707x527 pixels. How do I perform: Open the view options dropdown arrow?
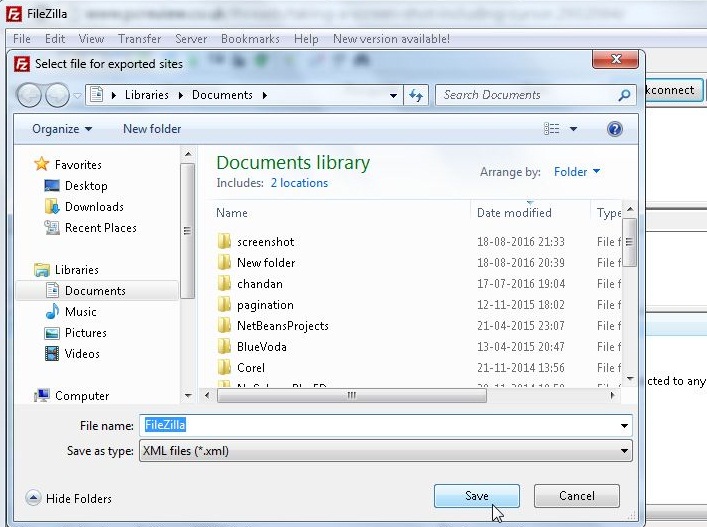coord(573,129)
